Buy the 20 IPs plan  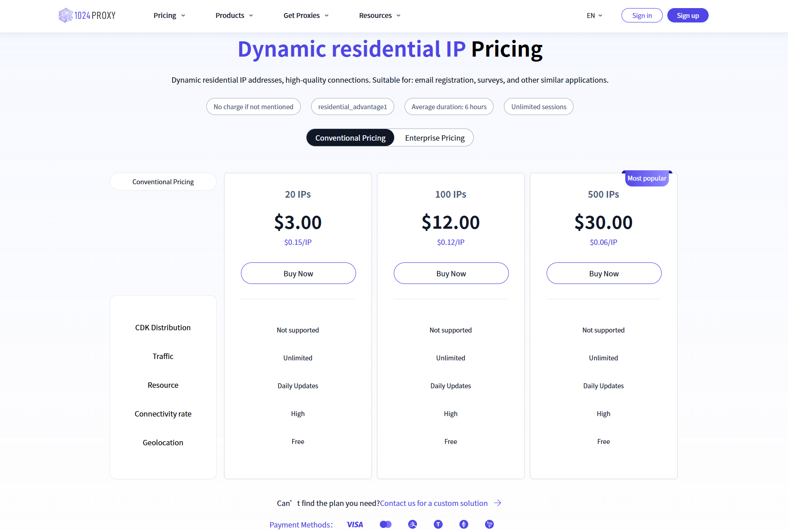pos(298,273)
